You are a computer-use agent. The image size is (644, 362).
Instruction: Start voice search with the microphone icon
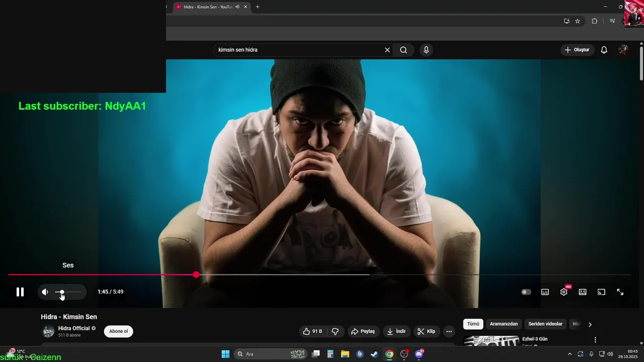point(426,50)
